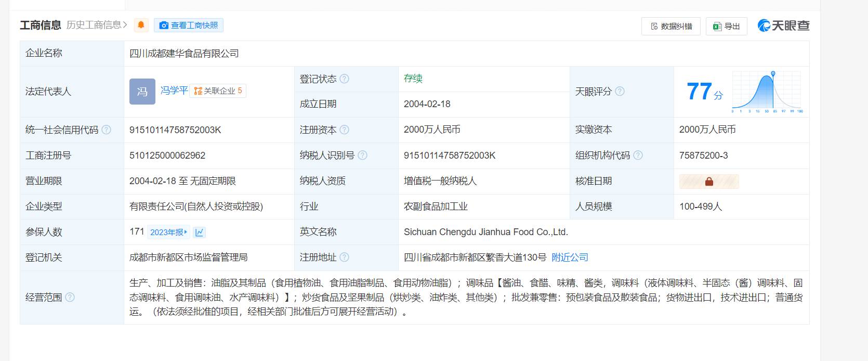Click help icon next to 天眼评分

(x=620, y=91)
